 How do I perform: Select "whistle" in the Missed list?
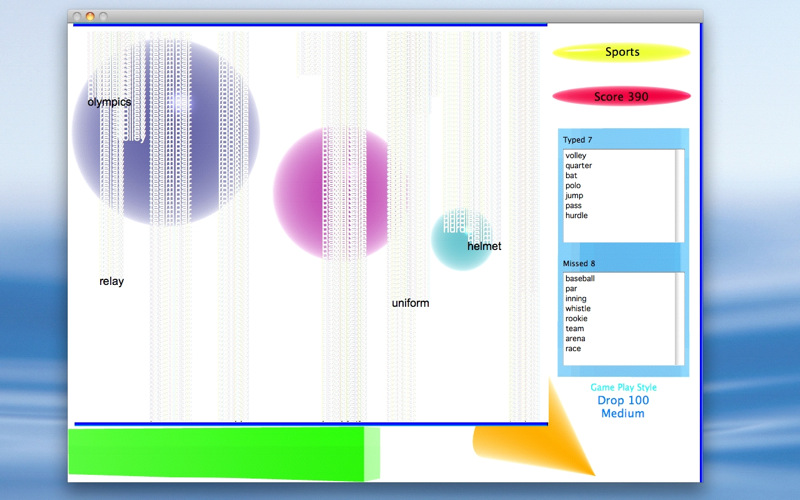click(577, 309)
